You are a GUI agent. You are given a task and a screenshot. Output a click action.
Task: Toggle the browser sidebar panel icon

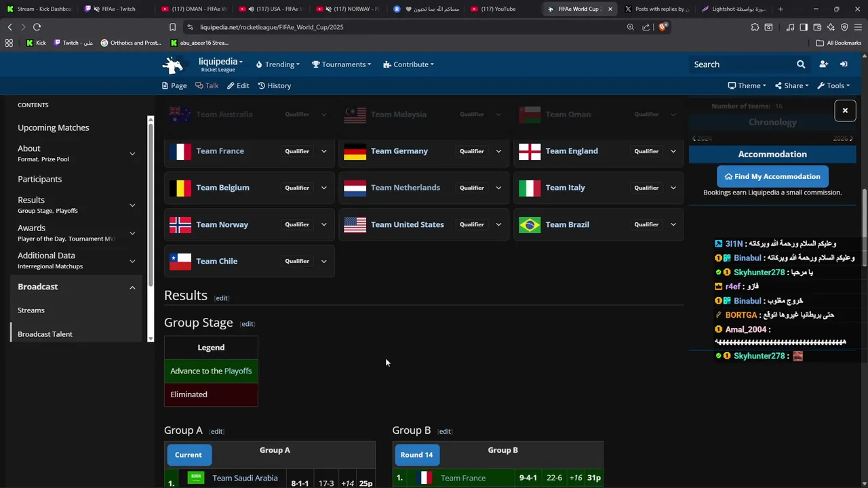(x=804, y=27)
